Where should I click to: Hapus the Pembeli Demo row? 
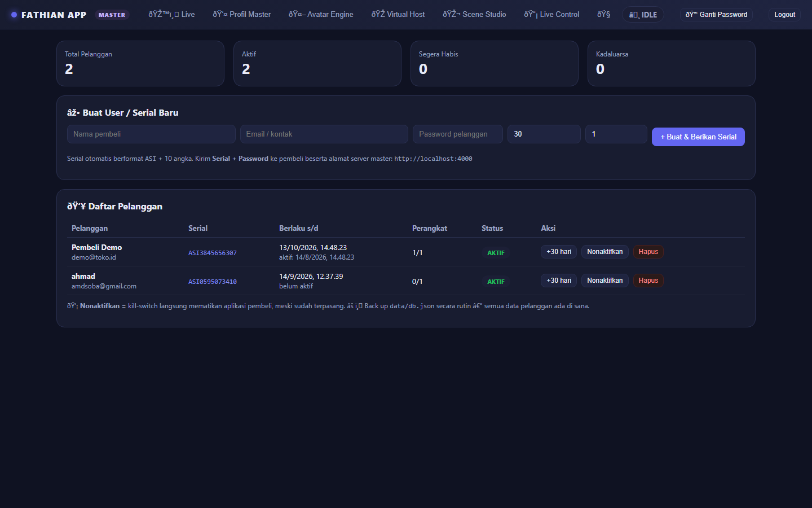tap(648, 252)
